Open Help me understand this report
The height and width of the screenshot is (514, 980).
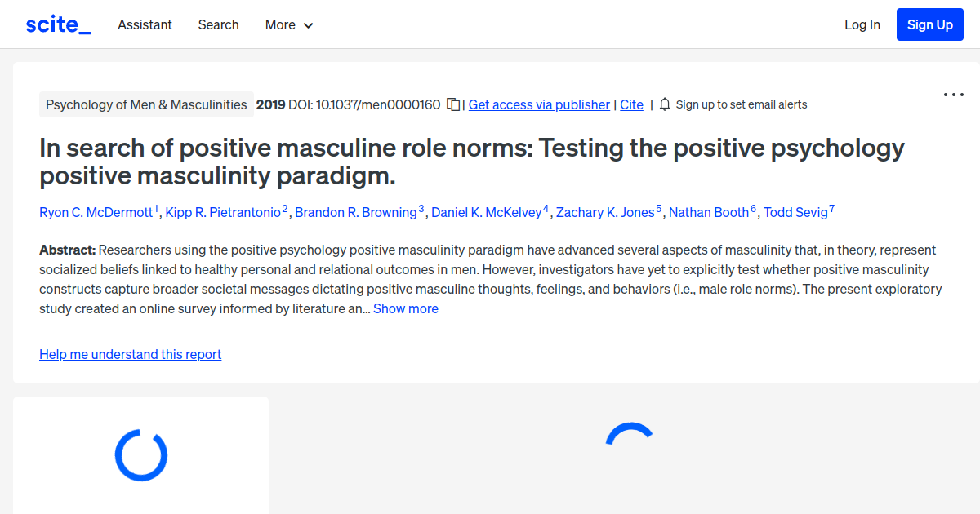[x=130, y=354]
